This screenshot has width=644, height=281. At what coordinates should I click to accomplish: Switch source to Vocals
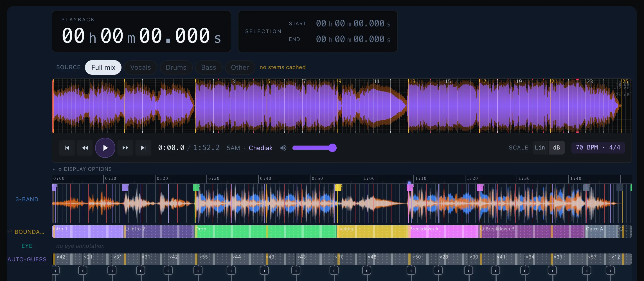141,67
